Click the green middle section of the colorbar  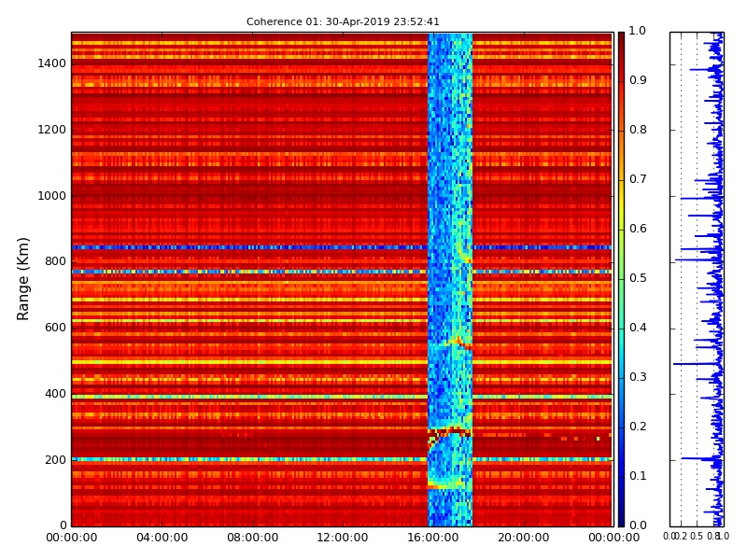[x=621, y=281]
